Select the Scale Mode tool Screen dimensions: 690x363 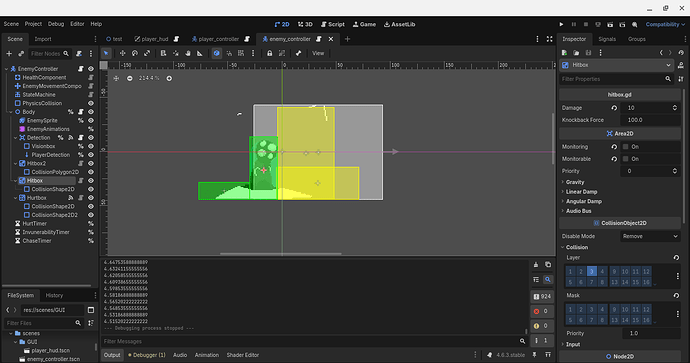[x=147, y=53]
